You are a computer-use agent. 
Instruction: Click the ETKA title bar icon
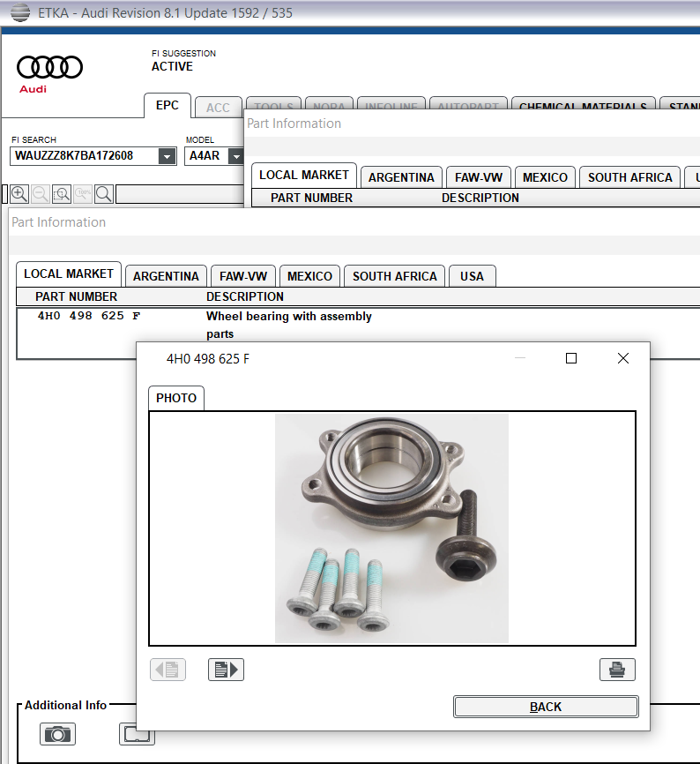20,12
